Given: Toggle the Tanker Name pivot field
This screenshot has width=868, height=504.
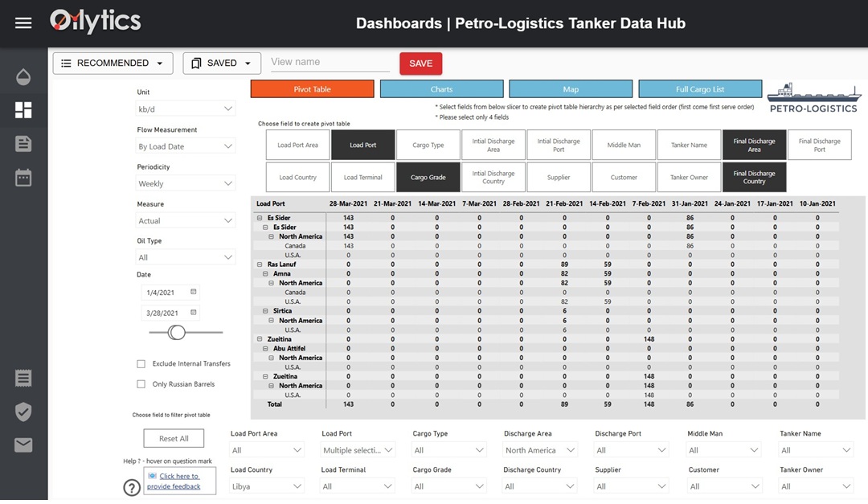Looking at the screenshot, I should [689, 144].
